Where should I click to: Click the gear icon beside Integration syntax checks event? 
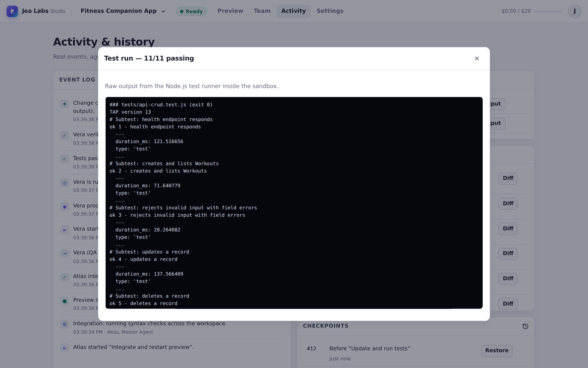coord(65,324)
